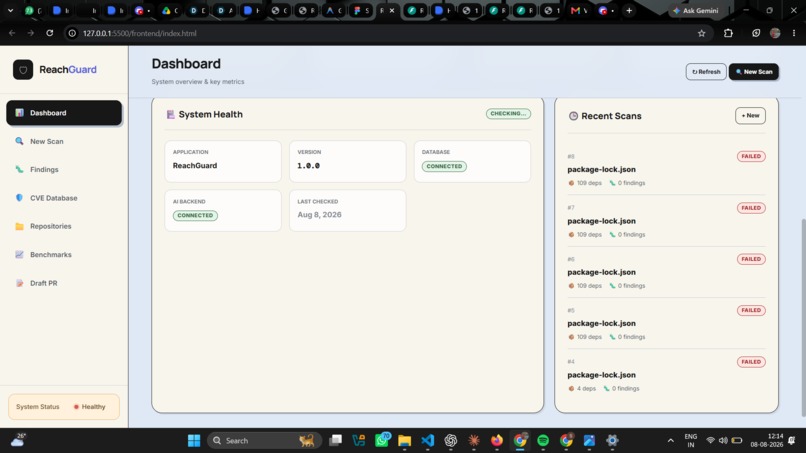
Task: Switch to the Benchmarks sidebar page
Action: click(x=64, y=255)
